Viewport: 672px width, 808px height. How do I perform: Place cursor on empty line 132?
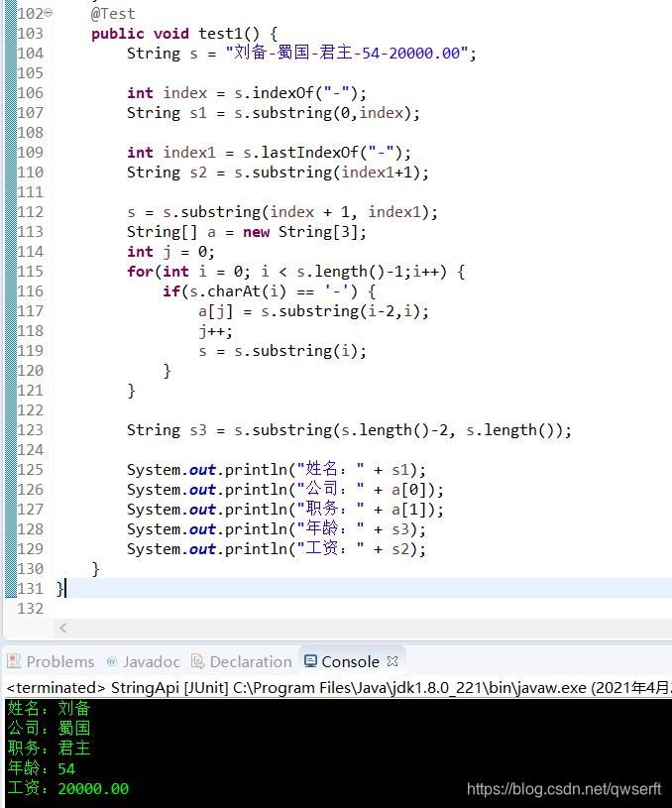pos(361,608)
